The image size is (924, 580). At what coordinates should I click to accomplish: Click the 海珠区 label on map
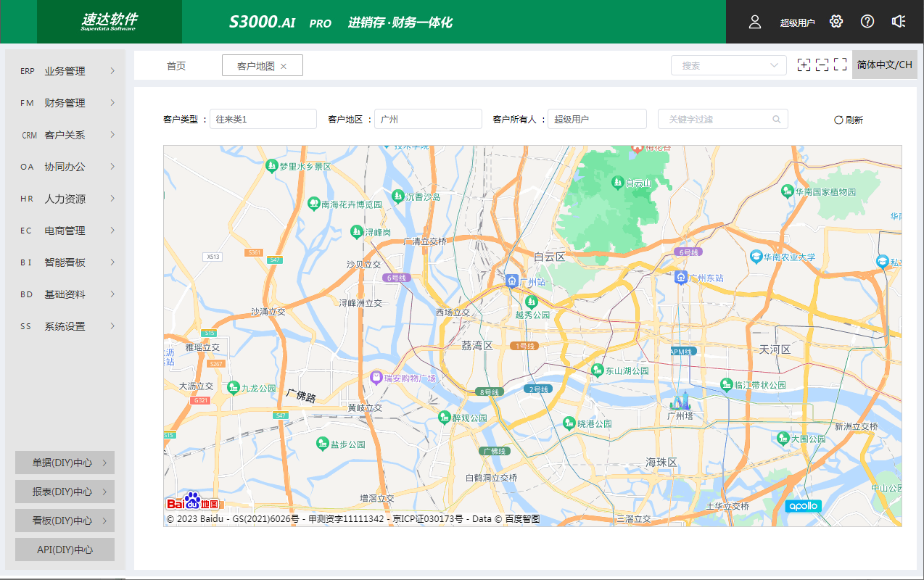(661, 462)
